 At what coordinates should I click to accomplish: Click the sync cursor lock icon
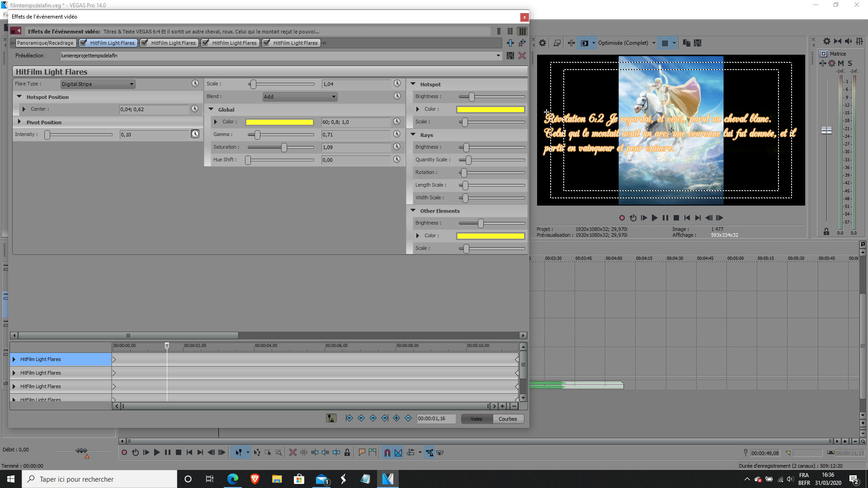click(x=331, y=418)
